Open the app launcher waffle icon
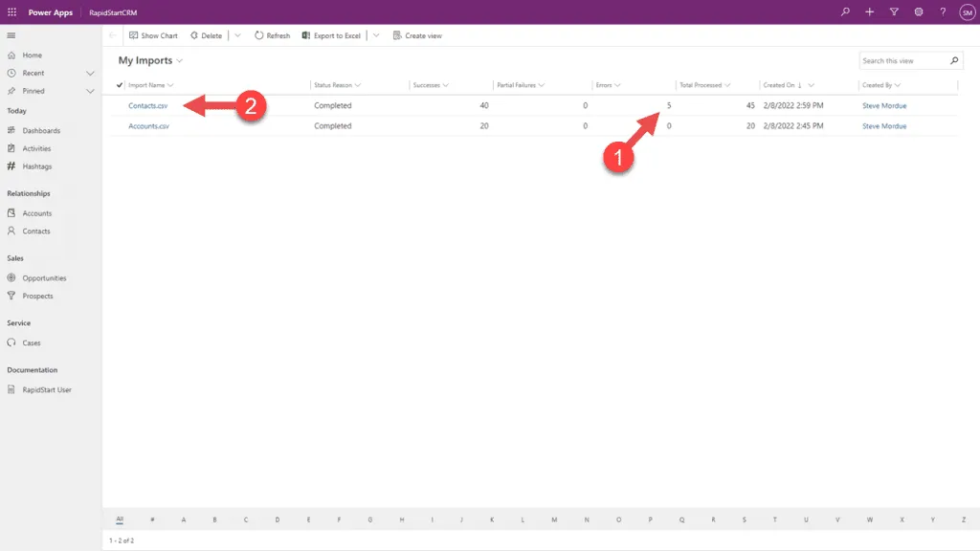Viewport: 980px width, 551px height. 11,11
